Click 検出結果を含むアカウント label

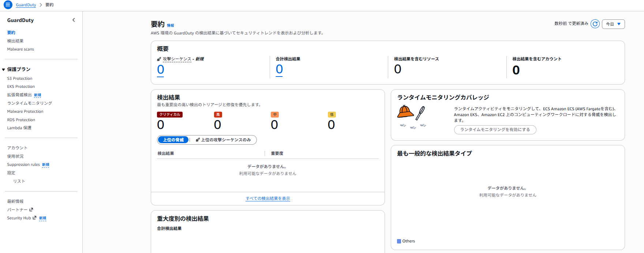537,59
